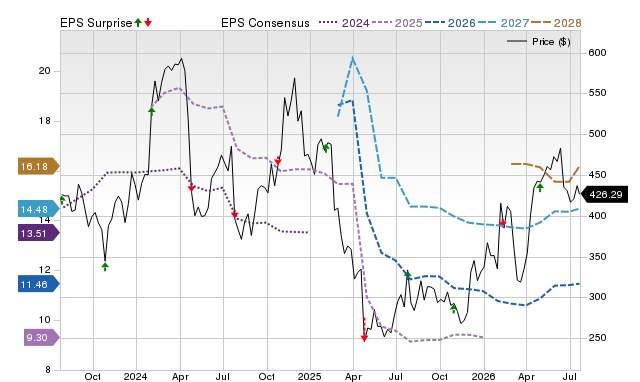Click the 14.48 light blue EPS value tag
The width and height of the screenshot is (640, 382).
click(x=38, y=209)
